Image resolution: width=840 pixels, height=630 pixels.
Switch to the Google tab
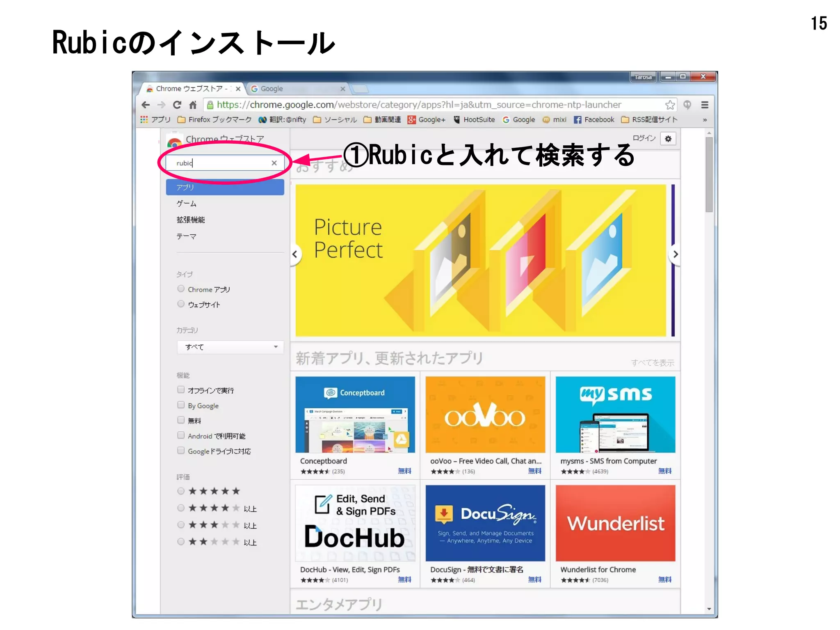pos(297,89)
